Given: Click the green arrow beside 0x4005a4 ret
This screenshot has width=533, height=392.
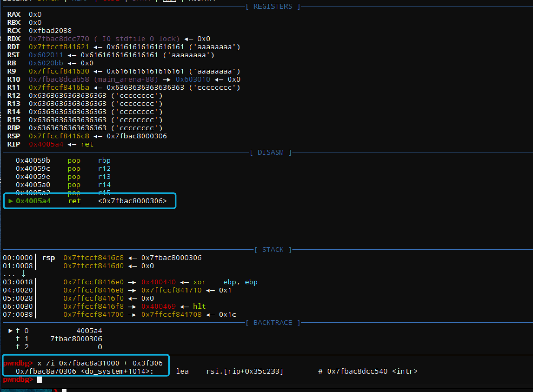Looking at the screenshot, I should pyautogui.click(x=11, y=201).
